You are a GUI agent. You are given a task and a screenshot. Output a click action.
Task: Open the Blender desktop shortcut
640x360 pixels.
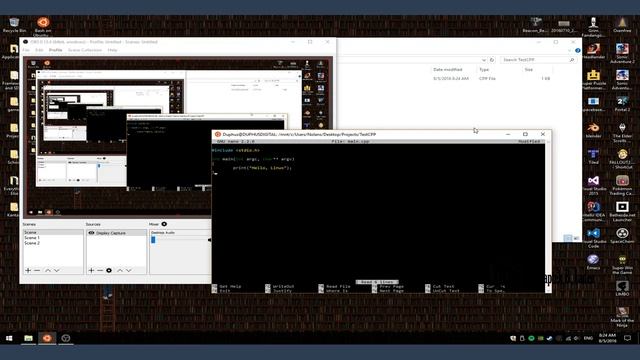[593, 130]
